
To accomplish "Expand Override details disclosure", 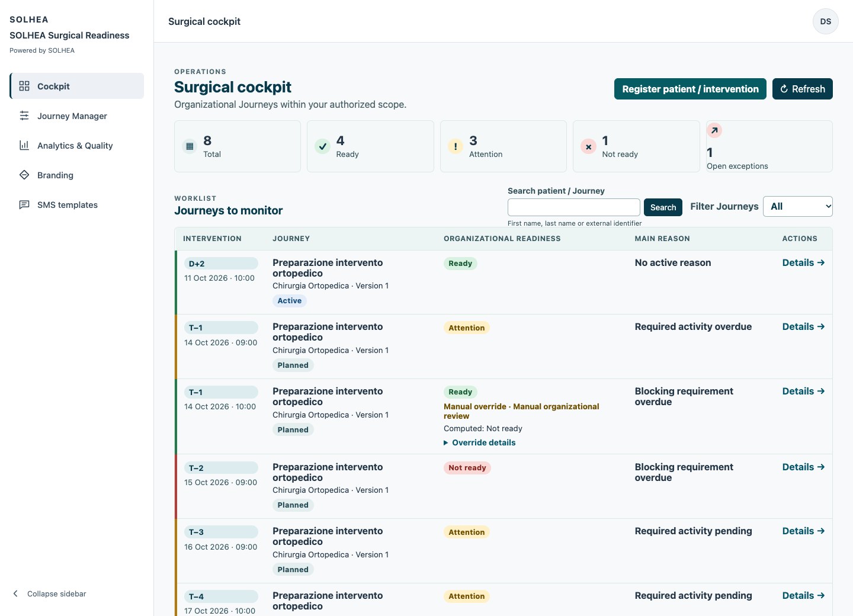I will tap(480, 442).
